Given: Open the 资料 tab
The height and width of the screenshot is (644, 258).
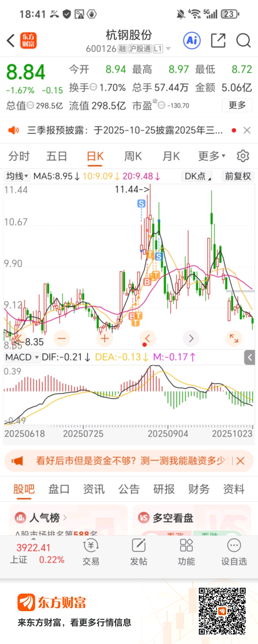Looking at the screenshot, I should click(234, 489).
